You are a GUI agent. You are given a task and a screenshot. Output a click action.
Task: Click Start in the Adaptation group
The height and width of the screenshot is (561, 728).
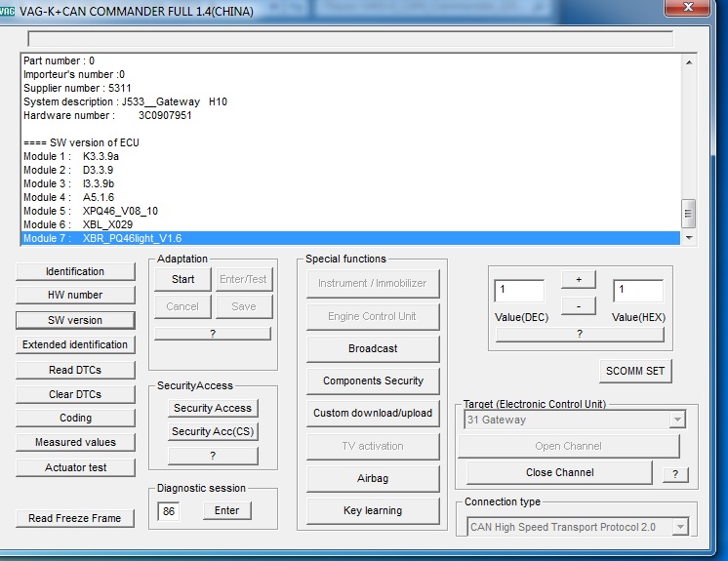pos(182,279)
